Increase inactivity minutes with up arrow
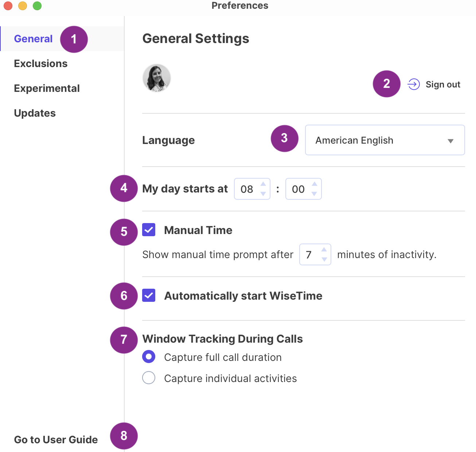This screenshot has width=476, height=452. [x=324, y=250]
